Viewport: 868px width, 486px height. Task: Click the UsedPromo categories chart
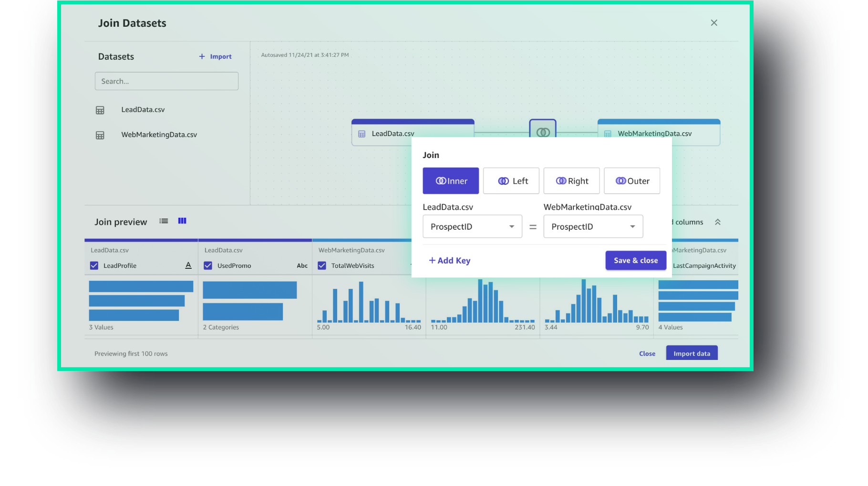250,301
